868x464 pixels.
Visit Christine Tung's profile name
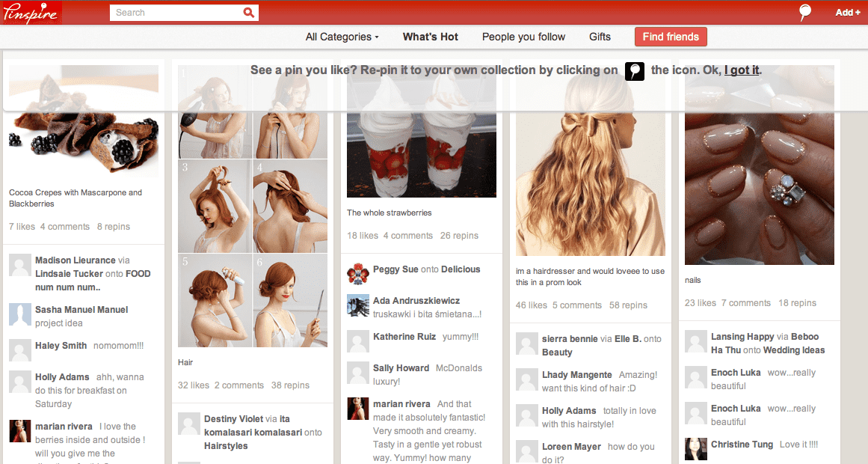[x=742, y=445]
